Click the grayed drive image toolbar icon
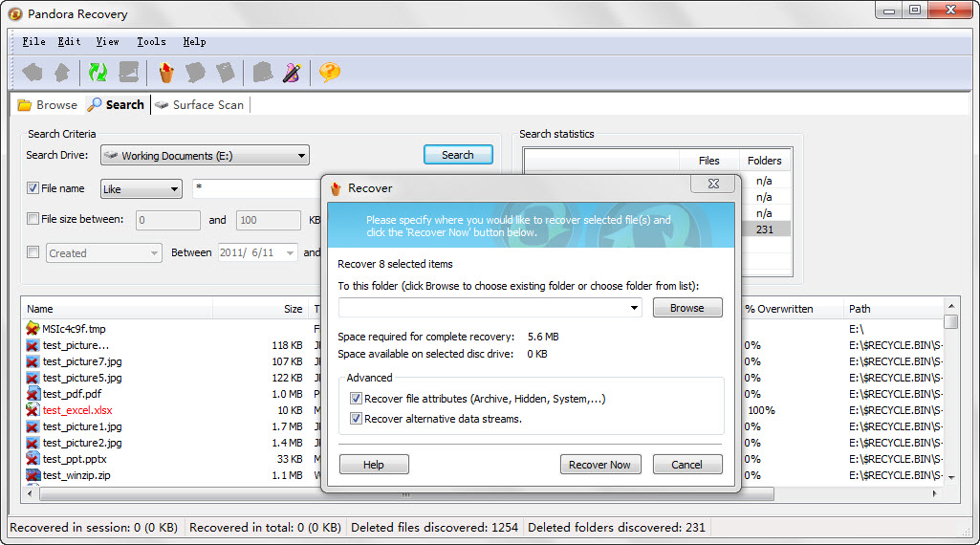This screenshot has width=980, height=545. 129,73
